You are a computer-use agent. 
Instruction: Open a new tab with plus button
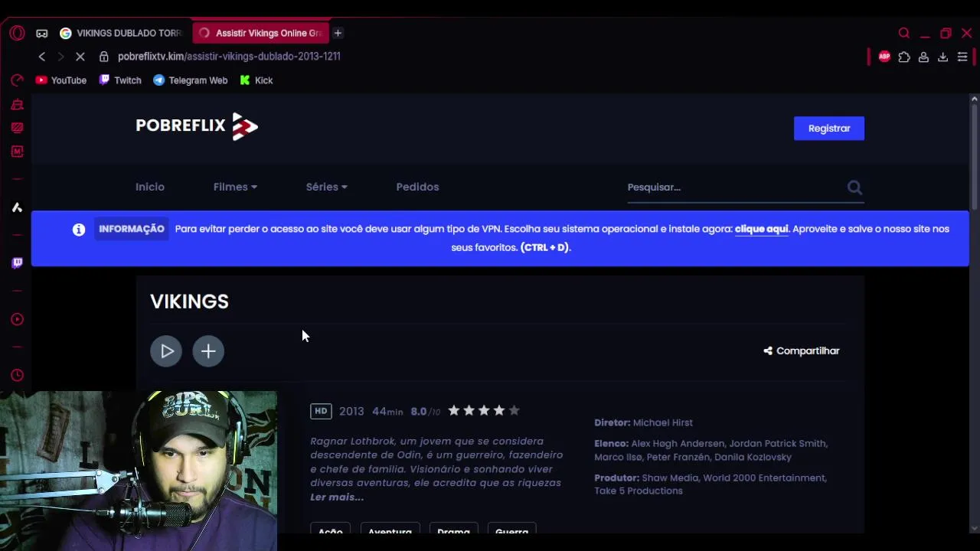coord(338,33)
